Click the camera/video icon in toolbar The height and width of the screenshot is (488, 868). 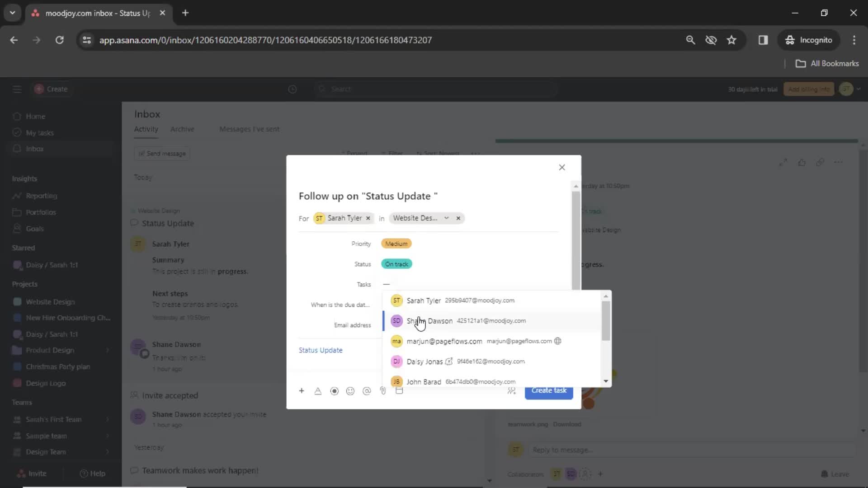(x=335, y=391)
